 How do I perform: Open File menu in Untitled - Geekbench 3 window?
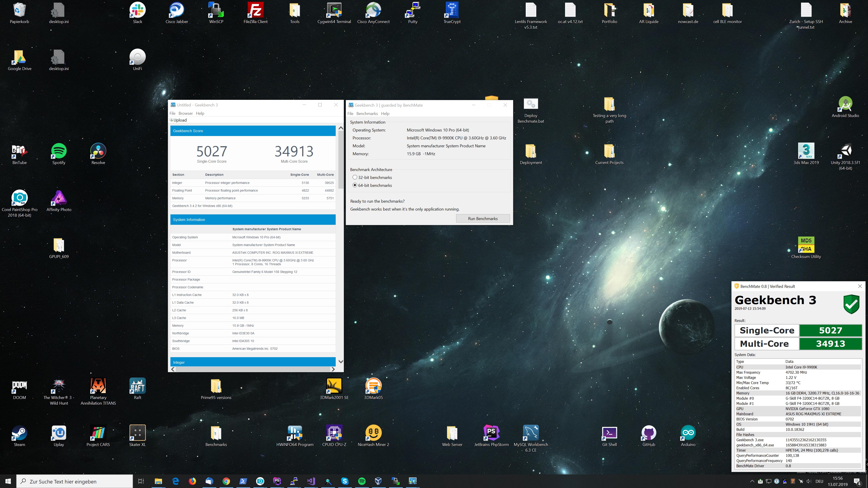pyautogui.click(x=172, y=113)
